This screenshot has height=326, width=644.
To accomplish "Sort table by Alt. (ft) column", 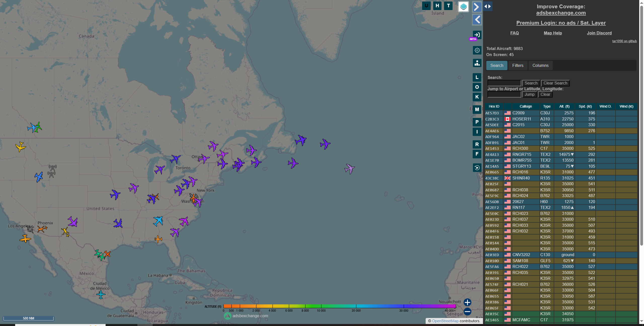I will point(564,107).
